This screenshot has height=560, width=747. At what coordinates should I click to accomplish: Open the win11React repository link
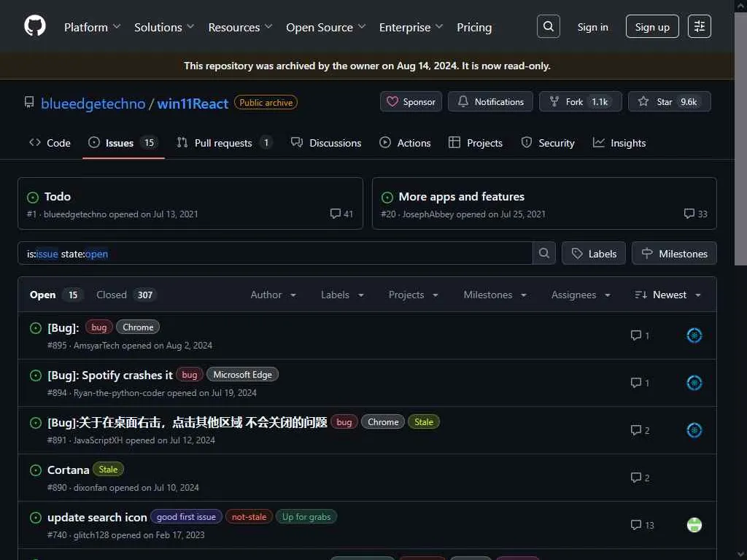[193, 104]
